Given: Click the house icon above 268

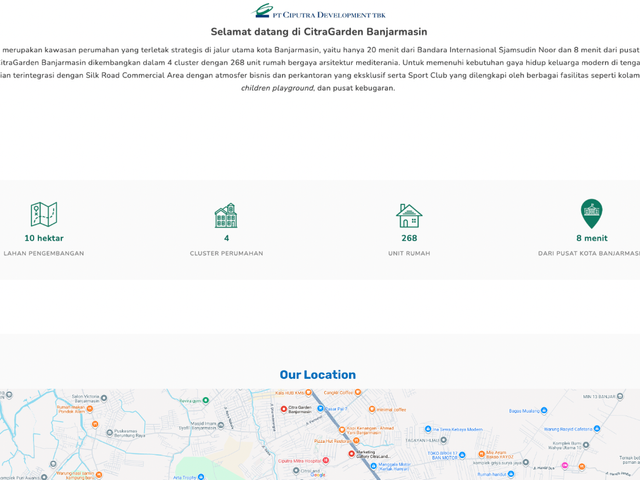Looking at the screenshot, I should pos(409,216).
